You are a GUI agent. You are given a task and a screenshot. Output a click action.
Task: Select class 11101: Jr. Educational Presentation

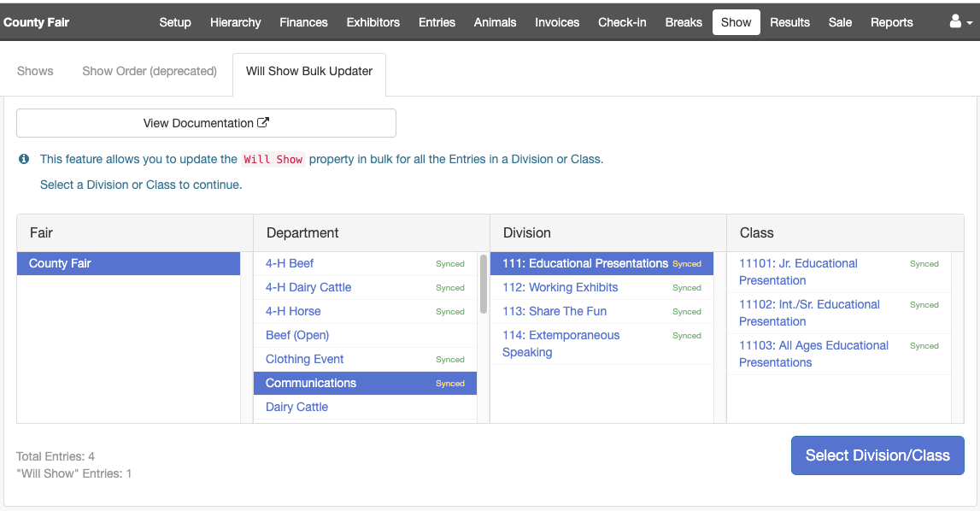pos(798,272)
